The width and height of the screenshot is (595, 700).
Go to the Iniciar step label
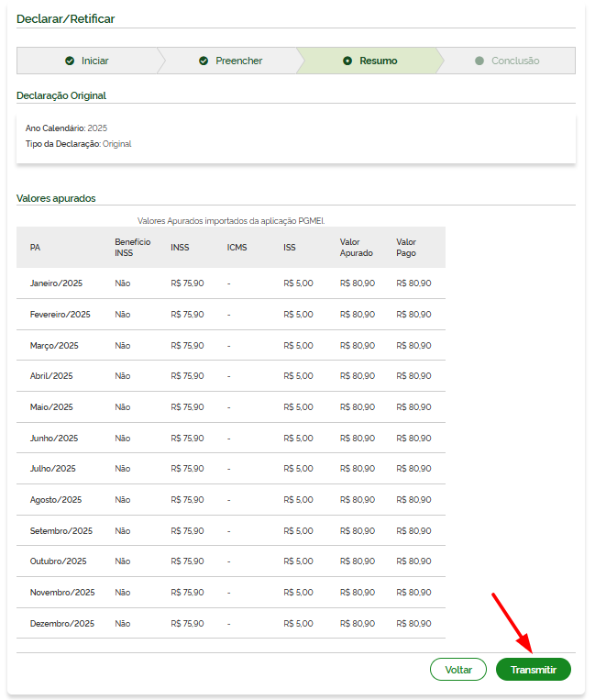point(94,61)
